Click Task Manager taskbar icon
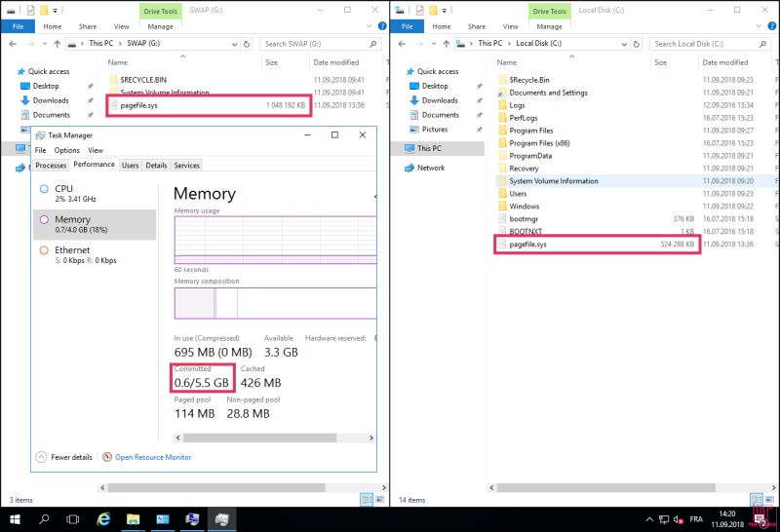Image resolution: width=780 pixels, height=532 pixels. click(222, 519)
